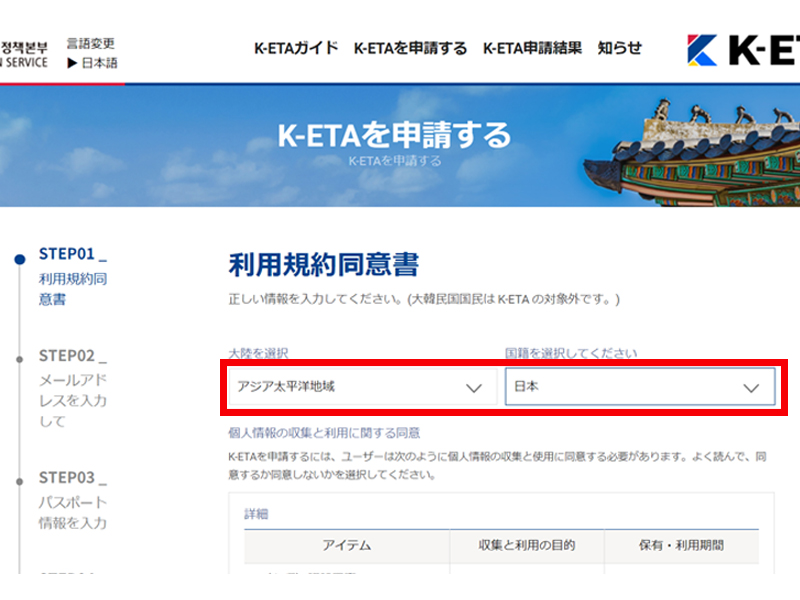
Task: Click the SERVICE text in the header logo
Action: pos(27,63)
